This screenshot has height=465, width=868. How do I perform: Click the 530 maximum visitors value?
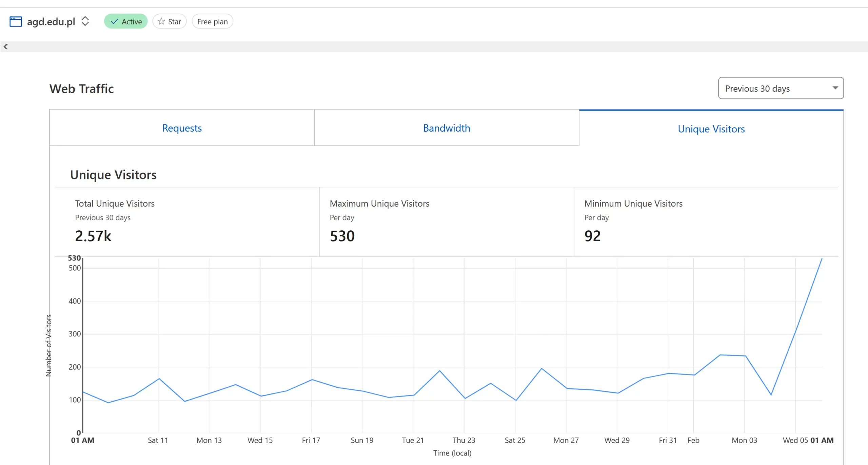coord(342,236)
